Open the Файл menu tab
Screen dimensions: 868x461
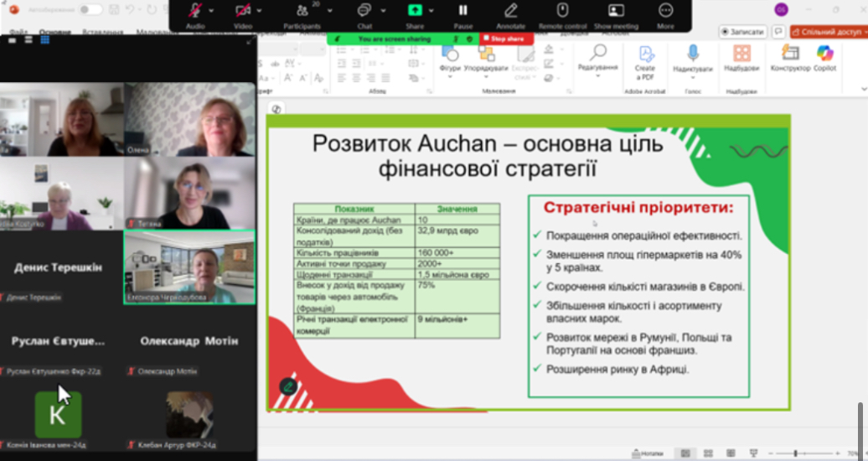click(x=18, y=32)
